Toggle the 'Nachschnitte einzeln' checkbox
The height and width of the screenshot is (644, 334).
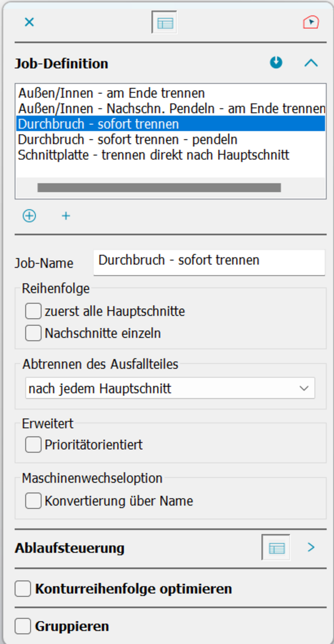point(33,333)
